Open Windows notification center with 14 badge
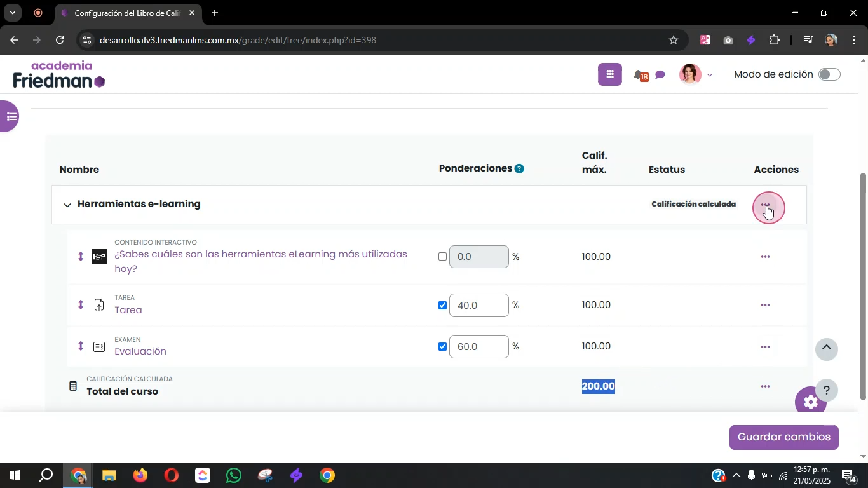 (850, 475)
